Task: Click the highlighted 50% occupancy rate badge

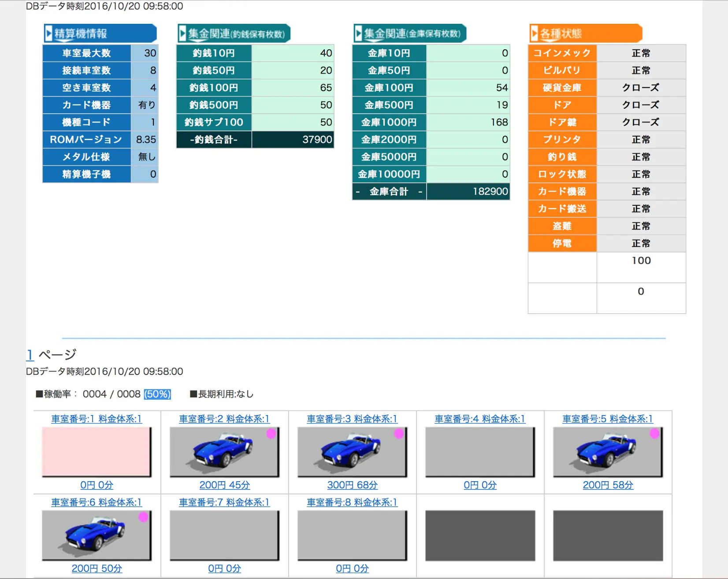Action: click(157, 394)
